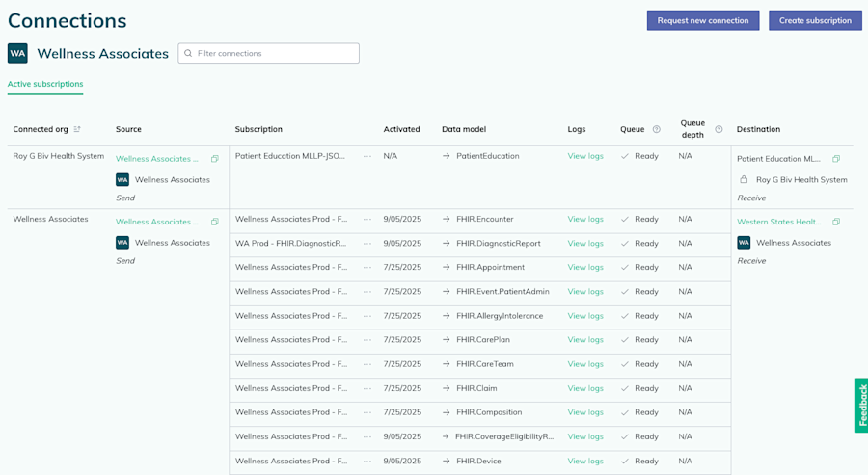Click the Subscription column header

pos(258,129)
